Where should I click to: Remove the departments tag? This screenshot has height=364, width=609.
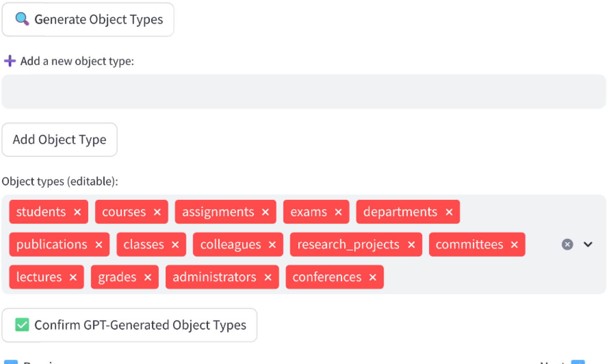449,212
